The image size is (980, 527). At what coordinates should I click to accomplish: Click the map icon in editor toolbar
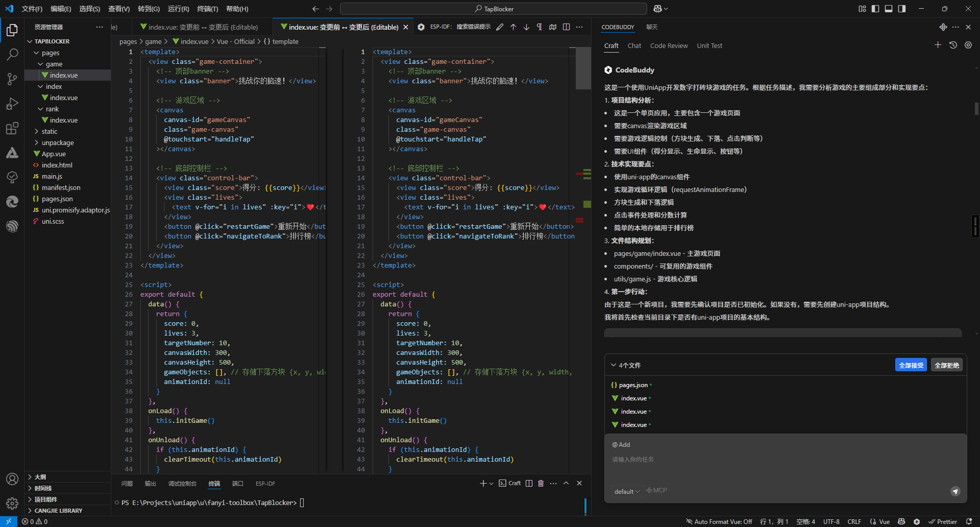click(x=553, y=27)
